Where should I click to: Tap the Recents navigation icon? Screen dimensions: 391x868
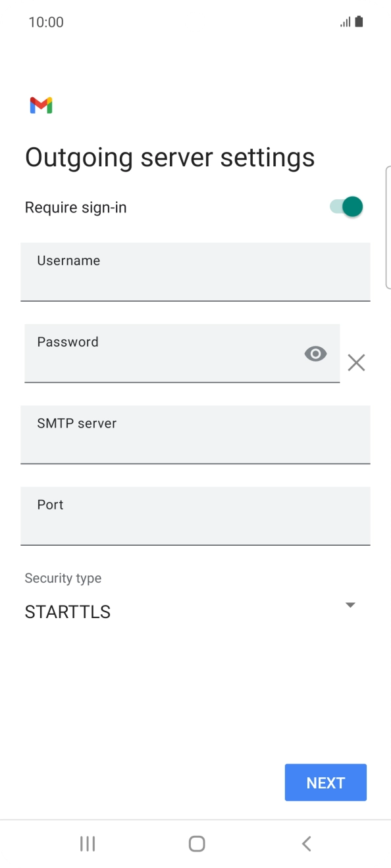click(x=87, y=844)
